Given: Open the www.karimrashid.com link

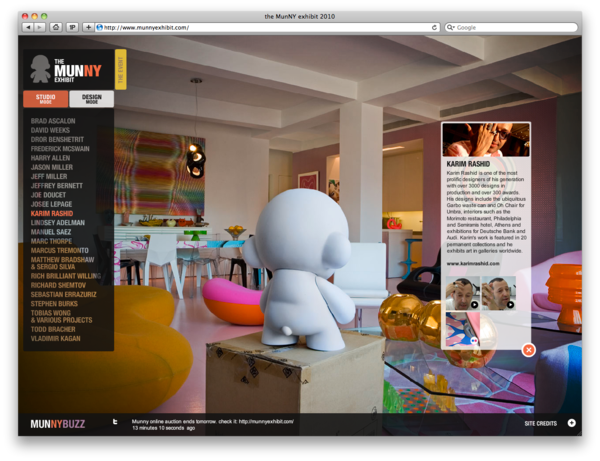Looking at the screenshot, I should tap(473, 263).
